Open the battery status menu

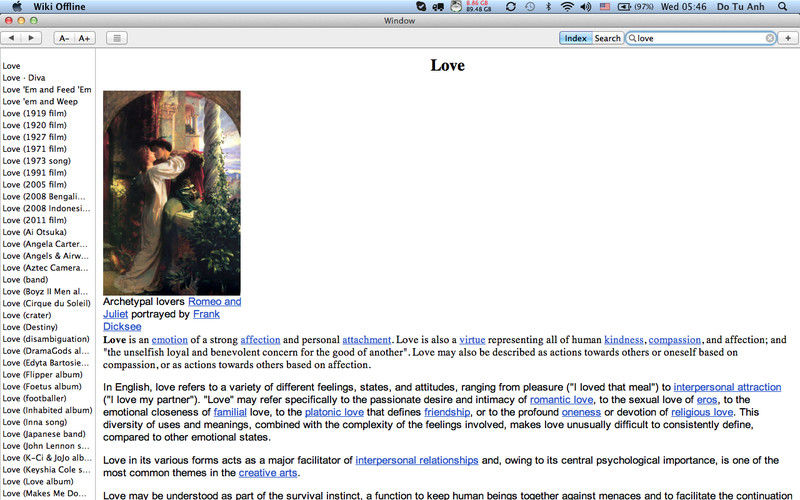[636, 7]
